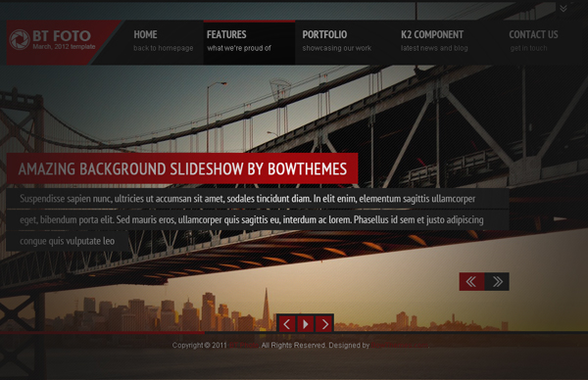The image size is (588, 380).
Task: Play the background slideshow
Action: (x=305, y=324)
